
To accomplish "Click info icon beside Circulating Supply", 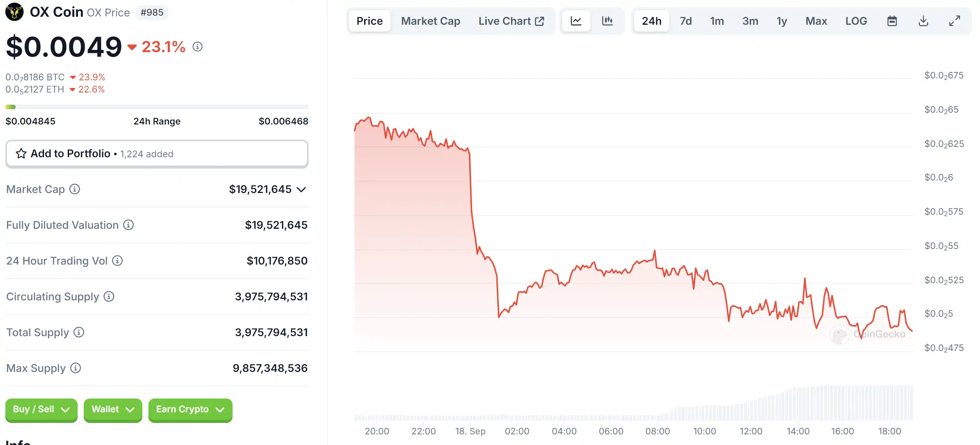I will pos(109,297).
